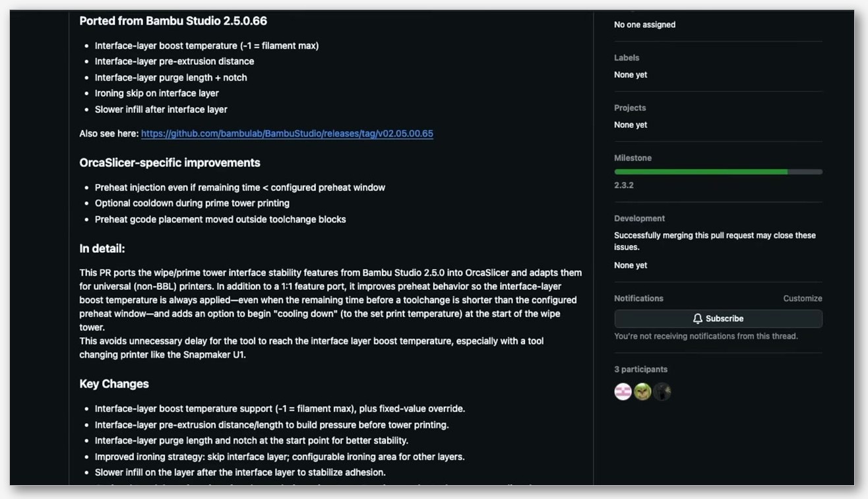Viewport: 868px width, 499px height.
Task: Click the first participant avatar (pink)
Action: [623, 391]
